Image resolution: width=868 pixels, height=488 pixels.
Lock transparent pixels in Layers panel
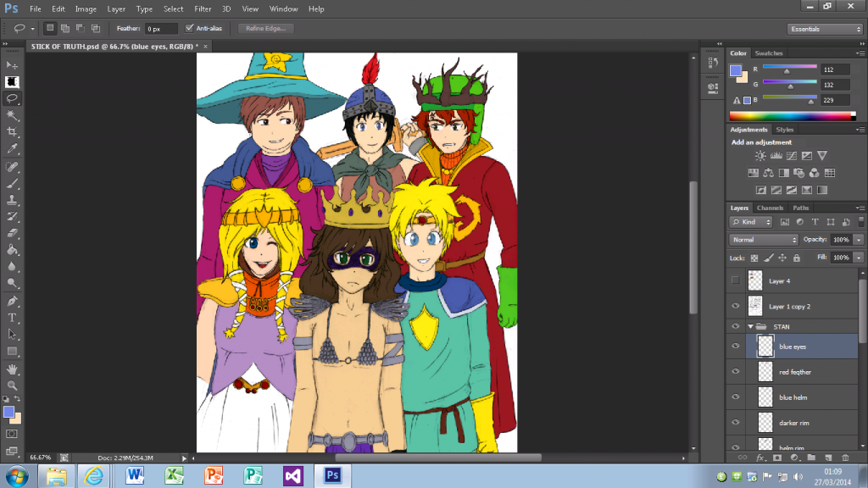(754, 258)
